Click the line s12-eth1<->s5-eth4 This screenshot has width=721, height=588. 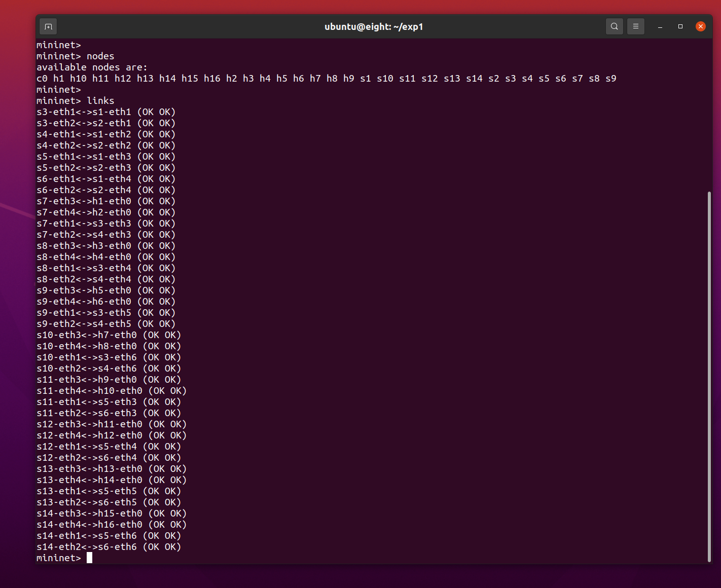click(x=109, y=447)
